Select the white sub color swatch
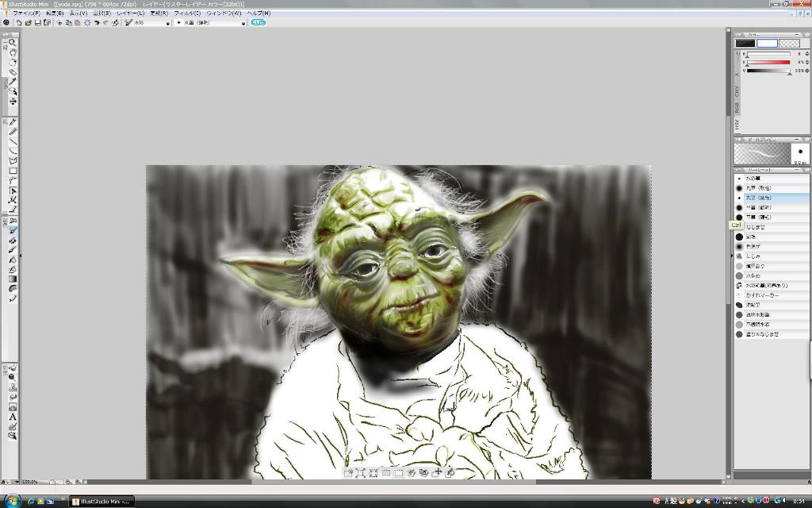This screenshot has width=812, height=508. coord(767,44)
